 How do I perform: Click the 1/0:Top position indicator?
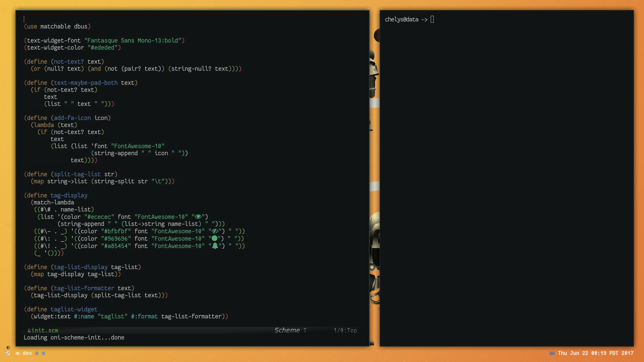[x=345, y=330]
